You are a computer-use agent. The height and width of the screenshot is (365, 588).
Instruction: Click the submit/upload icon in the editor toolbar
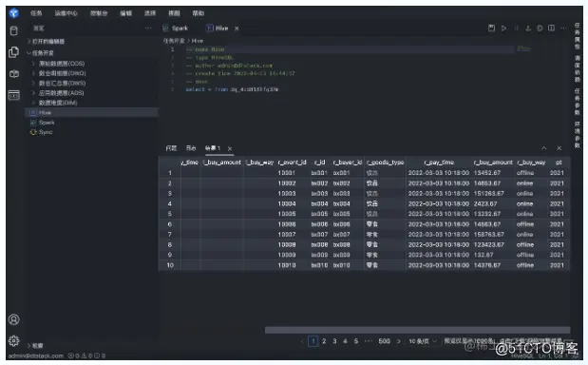point(528,29)
